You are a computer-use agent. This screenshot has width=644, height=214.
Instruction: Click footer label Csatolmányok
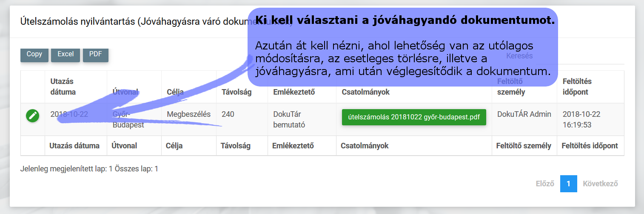(x=365, y=146)
